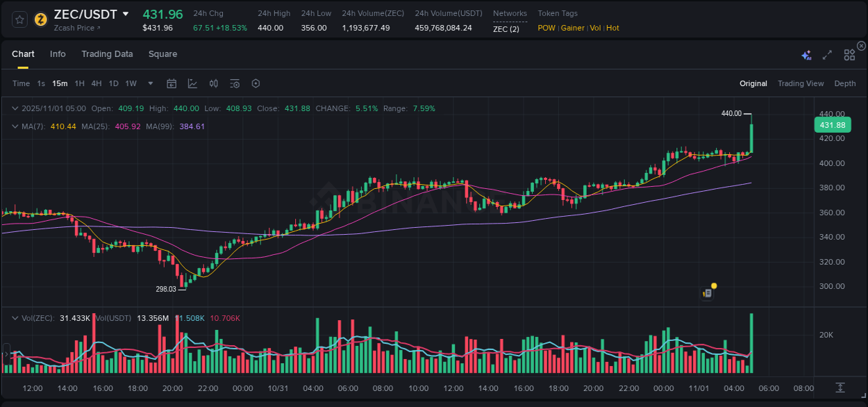The height and width of the screenshot is (407, 868).
Task: Favorite the ZEC/USDT pair with the star icon
Action: click(19, 20)
